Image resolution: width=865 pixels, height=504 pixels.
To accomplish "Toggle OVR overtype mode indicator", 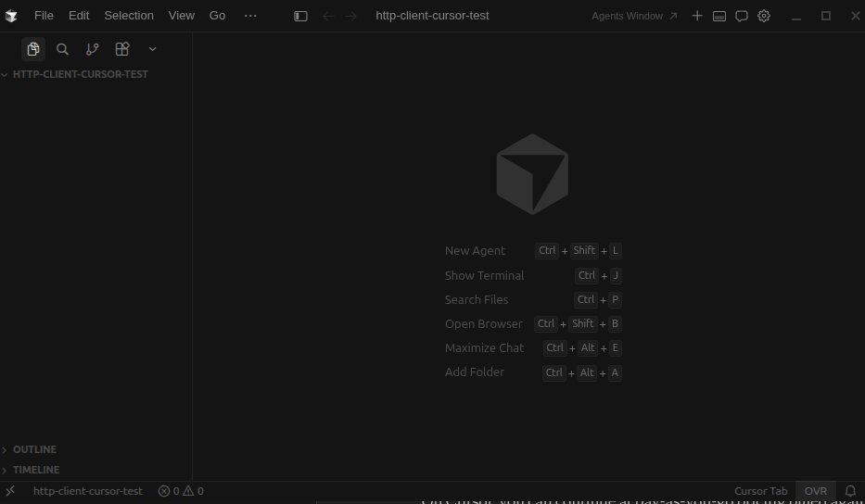I will 815,491.
